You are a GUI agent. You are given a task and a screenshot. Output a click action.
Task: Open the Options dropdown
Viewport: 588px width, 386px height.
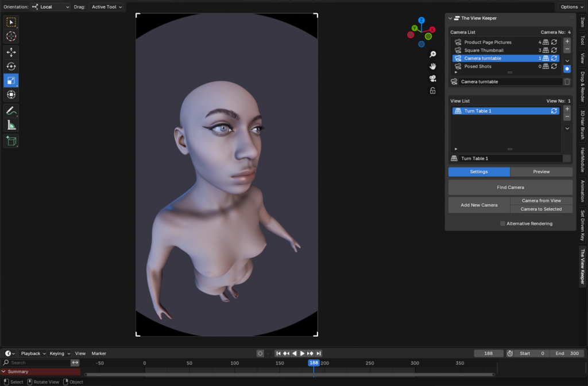tap(571, 7)
